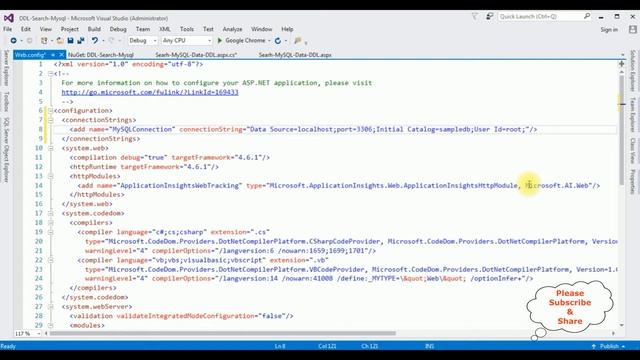The width and height of the screenshot is (640, 360).
Task: Collapse the system.web element on line 10
Action: coord(50,148)
